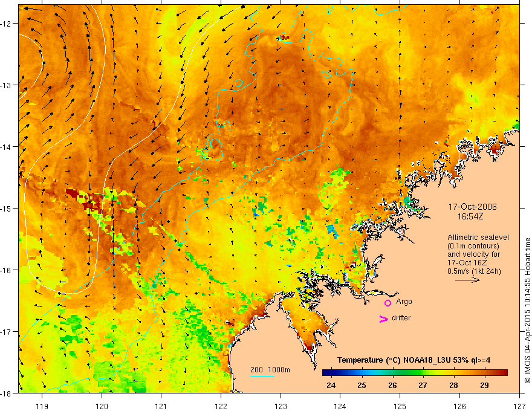Click the magenta Argo circle legend marker
Image resolution: width=532 pixels, height=411 pixels.
(x=388, y=303)
